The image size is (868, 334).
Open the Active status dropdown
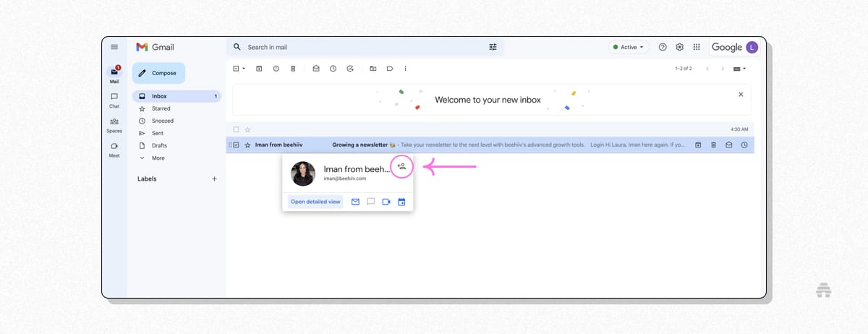tap(629, 47)
